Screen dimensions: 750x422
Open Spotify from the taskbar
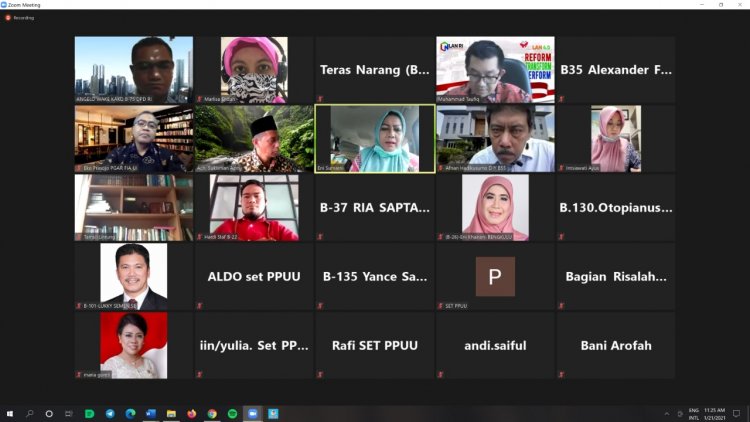232,413
